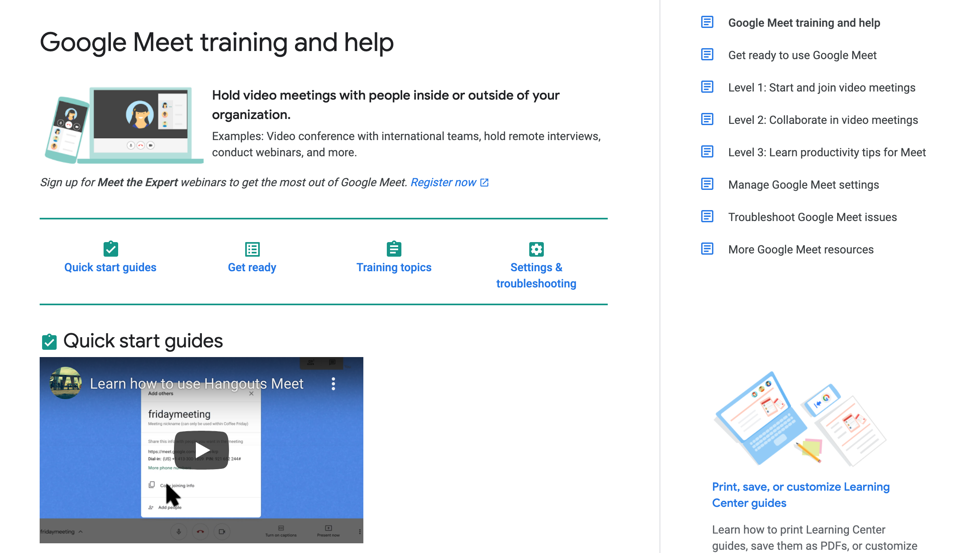Click the Meet laptop and phone illustration
The image size is (980, 553).
[x=124, y=125]
